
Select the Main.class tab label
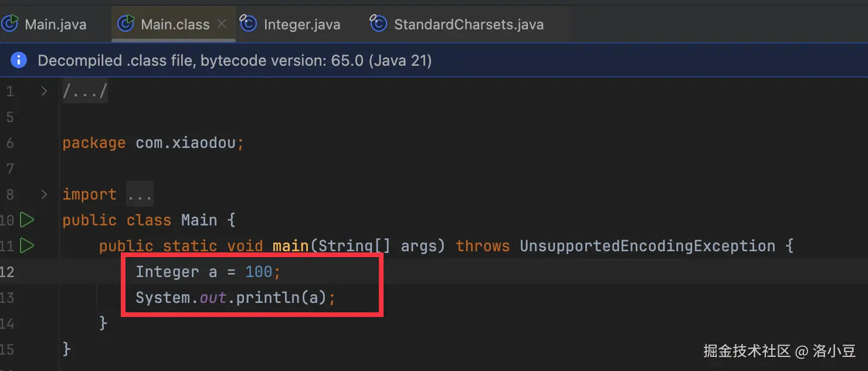click(175, 25)
